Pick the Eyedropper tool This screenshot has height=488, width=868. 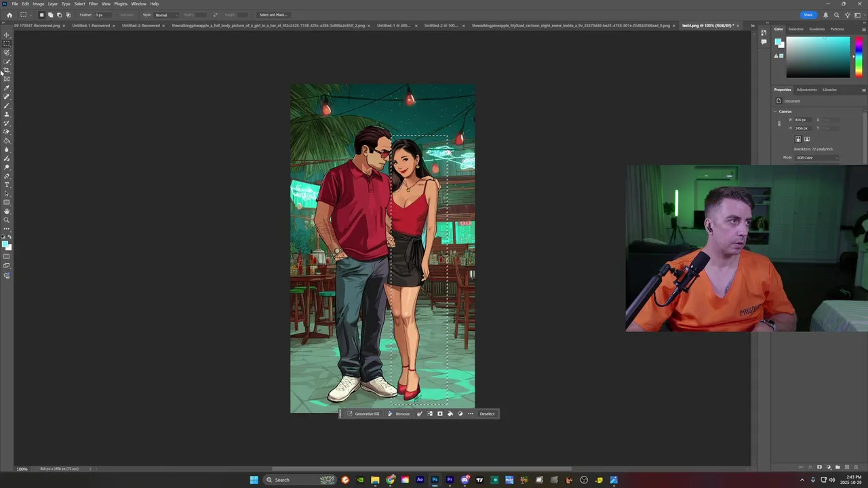7,87
